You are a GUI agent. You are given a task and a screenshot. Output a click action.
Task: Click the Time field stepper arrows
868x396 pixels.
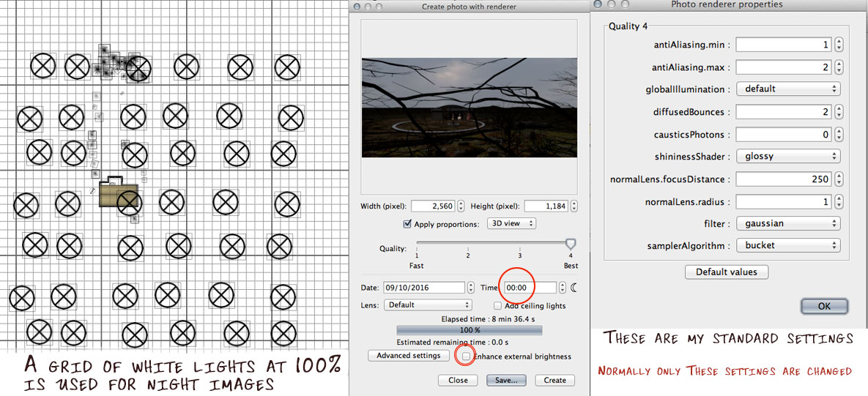click(x=563, y=288)
